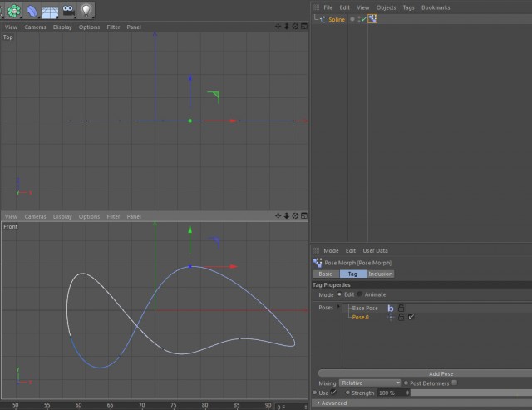This screenshot has width=532, height=410.
Task: Open the Camera objects tool
Action: 68,10
